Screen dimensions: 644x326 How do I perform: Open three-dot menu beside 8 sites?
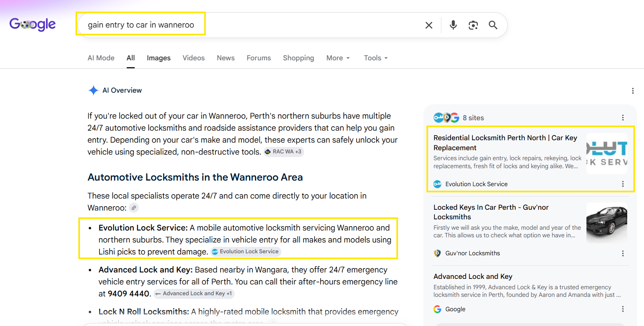[623, 117]
